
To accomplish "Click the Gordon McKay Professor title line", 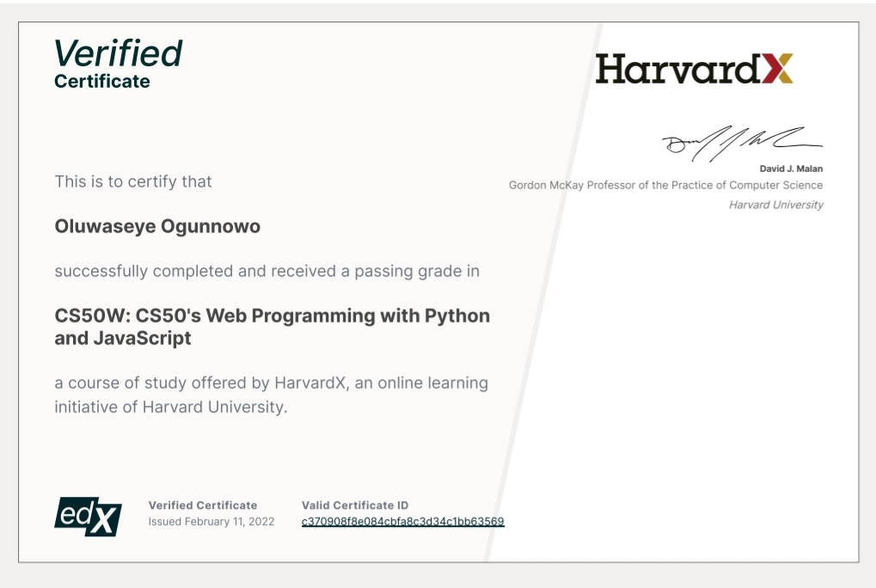I will [x=665, y=186].
